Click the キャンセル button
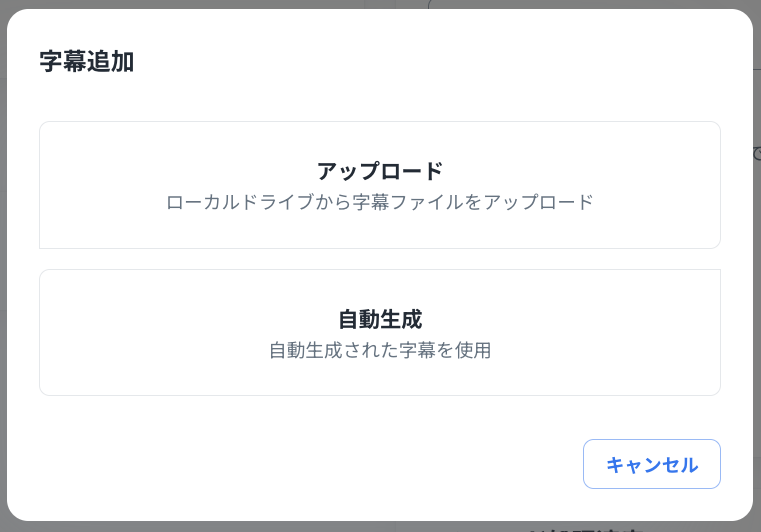 point(651,464)
